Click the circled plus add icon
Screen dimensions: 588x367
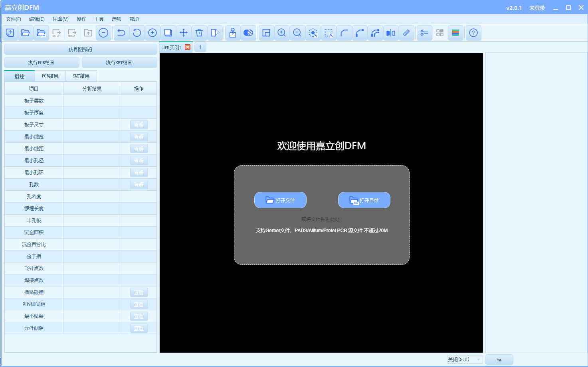coord(152,33)
